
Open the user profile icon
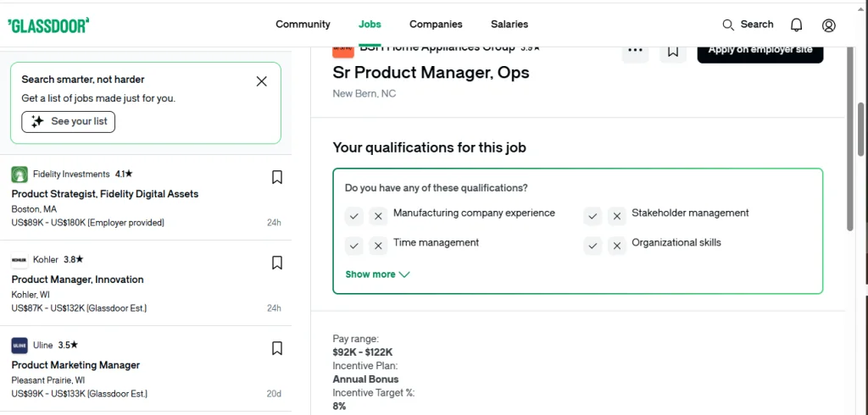(x=829, y=25)
